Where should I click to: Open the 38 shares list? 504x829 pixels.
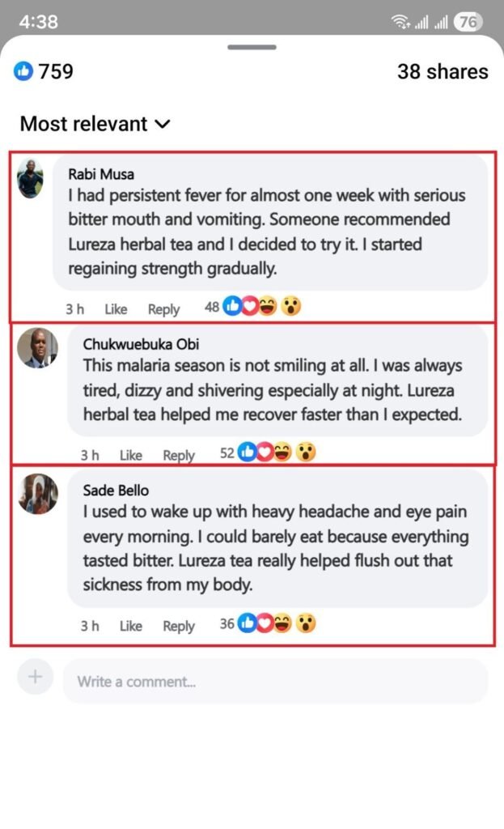443,72
